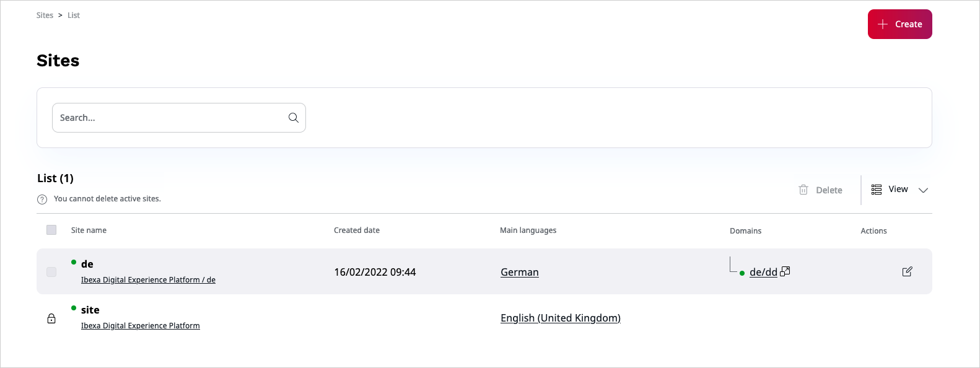Toggle the checkbox for the de site
The width and height of the screenshot is (980, 368).
[x=51, y=272]
